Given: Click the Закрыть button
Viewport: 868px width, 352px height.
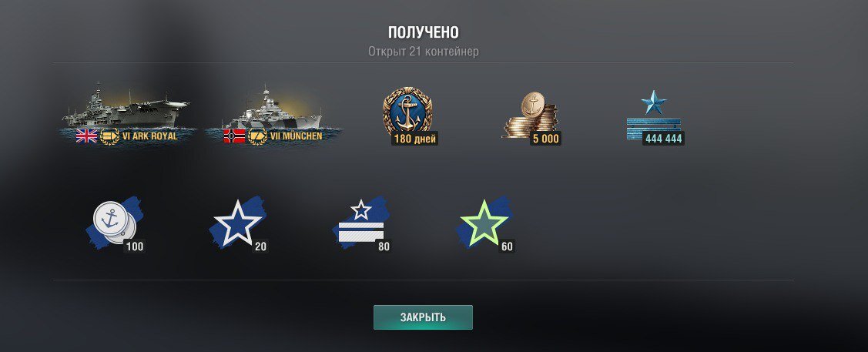Looking at the screenshot, I should click(423, 317).
